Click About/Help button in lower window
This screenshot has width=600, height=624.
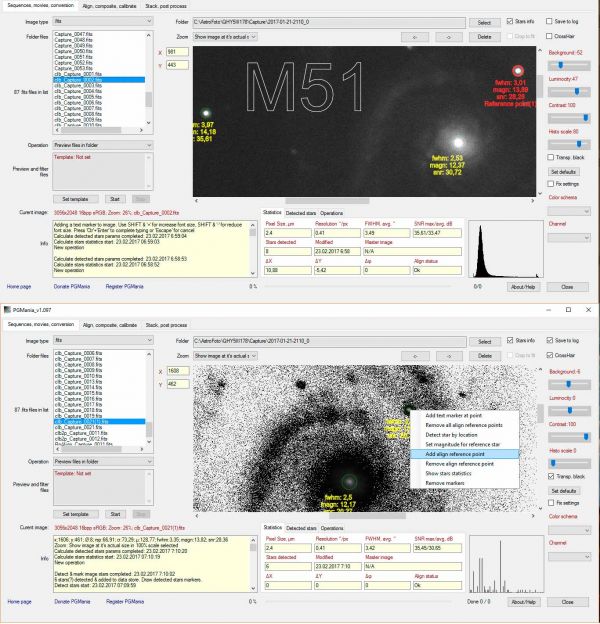click(x=524, y=602)
